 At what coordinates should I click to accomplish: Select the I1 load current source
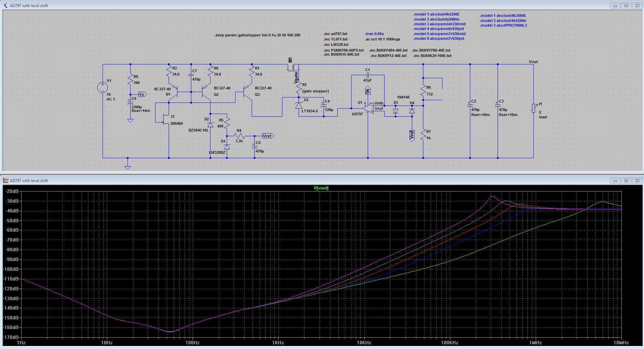533,108
